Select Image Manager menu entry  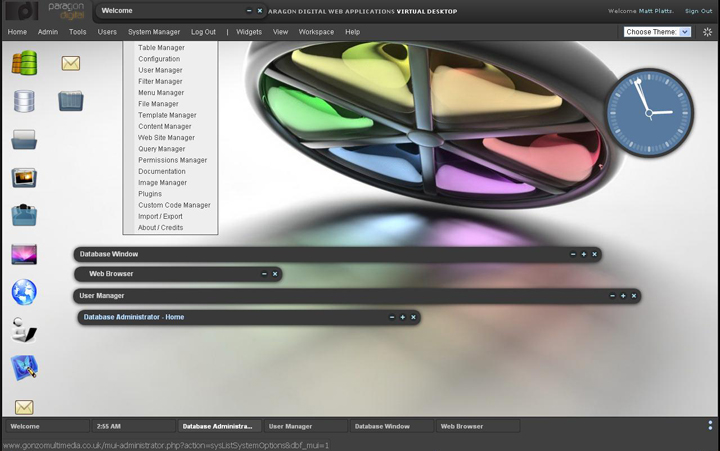[163, 183]
